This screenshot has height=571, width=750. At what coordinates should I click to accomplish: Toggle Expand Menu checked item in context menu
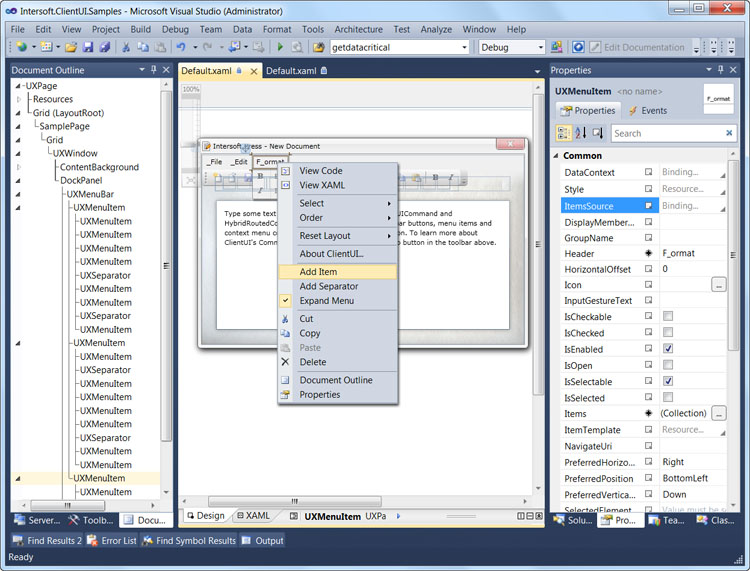[x=338, y=300]
